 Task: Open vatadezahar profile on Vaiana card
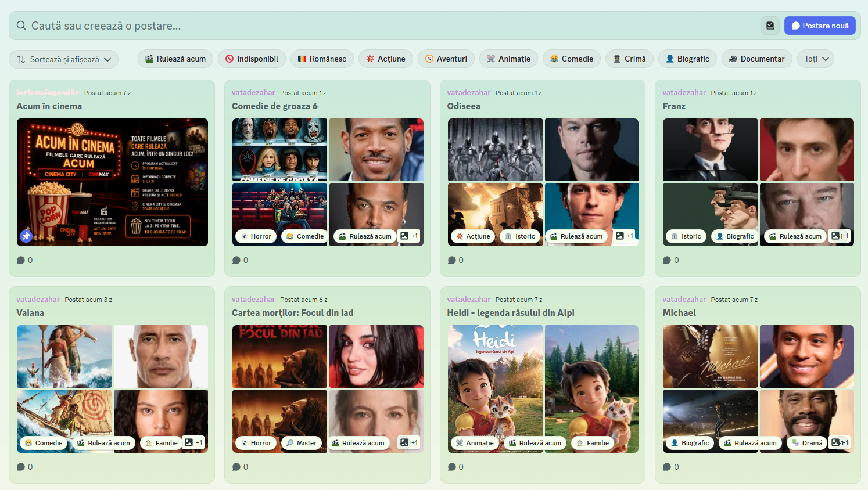[x=38, y=300]
